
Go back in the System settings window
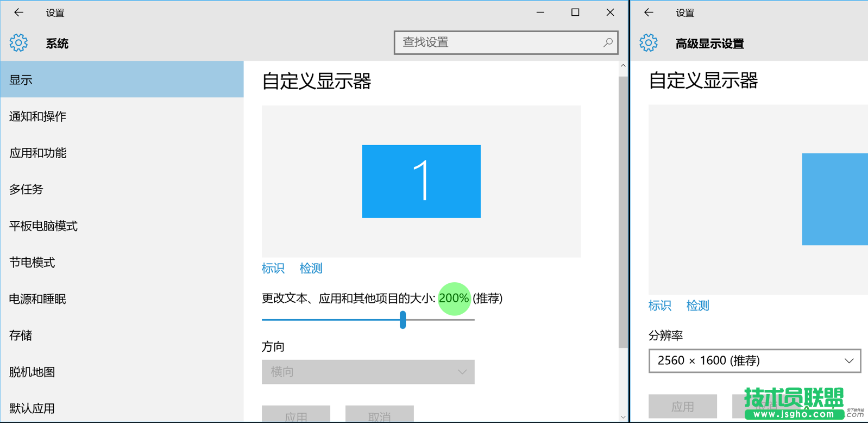pos(18,12)
